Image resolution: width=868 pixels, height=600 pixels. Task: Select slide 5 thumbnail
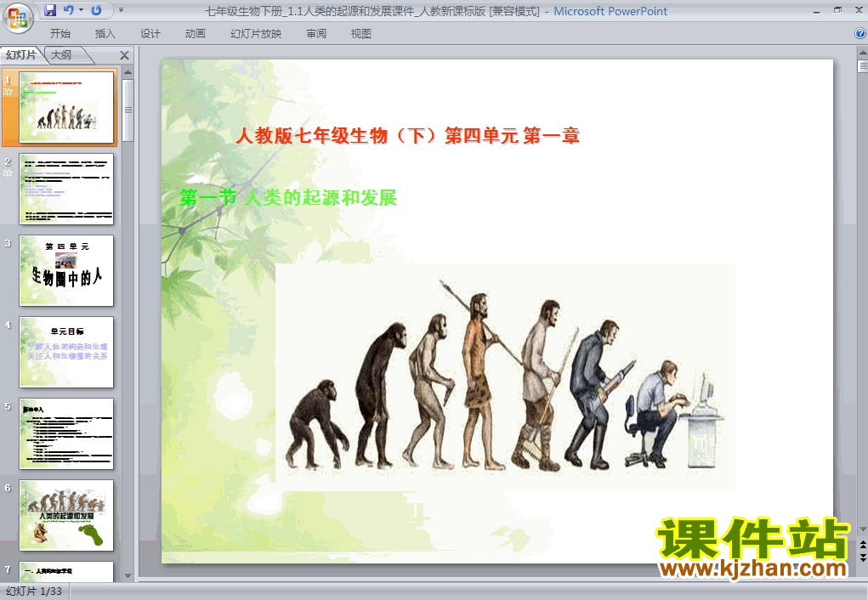click(x=66, y=433)
